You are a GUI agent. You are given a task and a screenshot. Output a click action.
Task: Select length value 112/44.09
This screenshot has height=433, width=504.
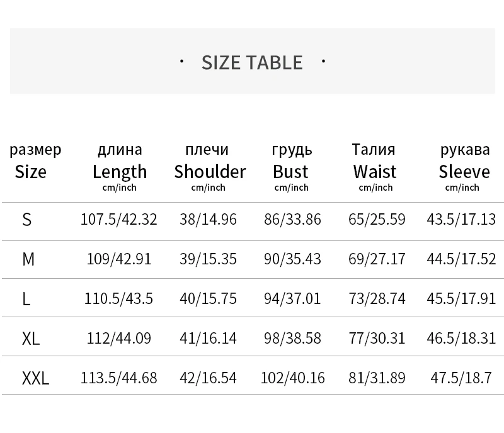(x=119, y=338)
